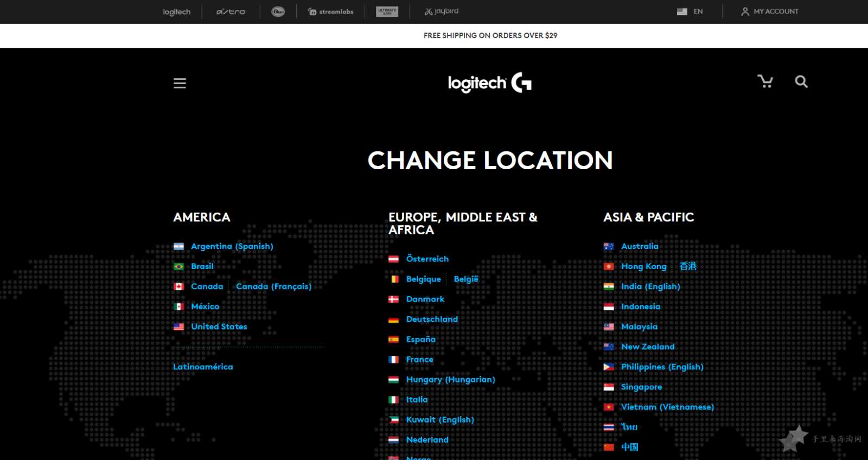868x460 pixels.
Task: Select Deutschland location
Action: pyautogui.click(x=432, y=319)
